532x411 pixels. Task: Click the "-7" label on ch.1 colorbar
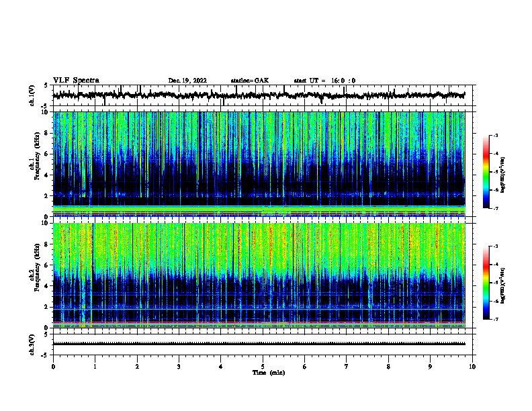[496, 208]
